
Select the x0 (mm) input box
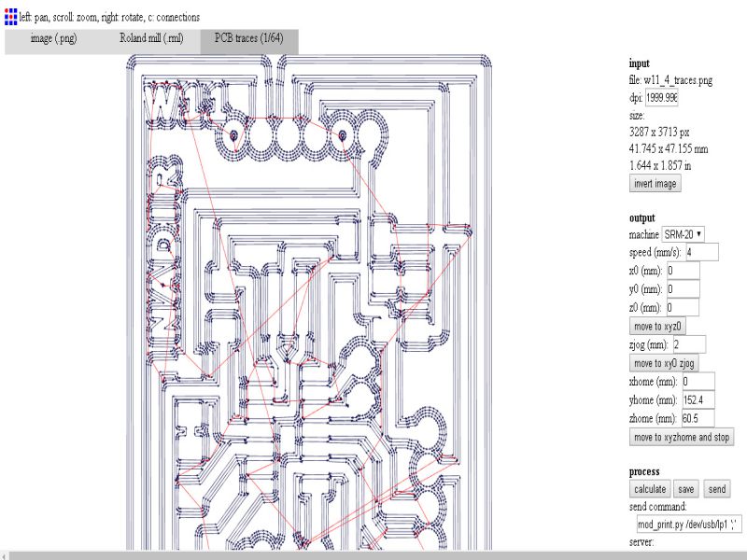click(684, 271)
